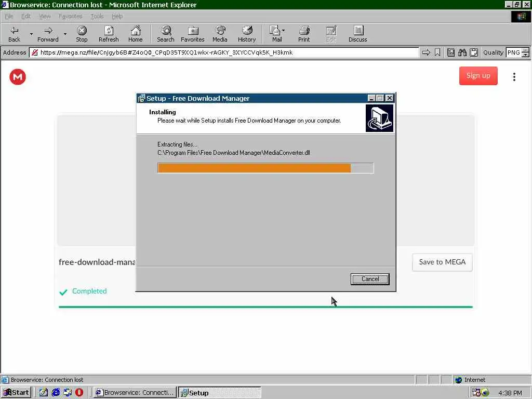The image size is (532, 399).
Task: Click the Internet zone status bar indicator
Action: [x=470, y=380]
